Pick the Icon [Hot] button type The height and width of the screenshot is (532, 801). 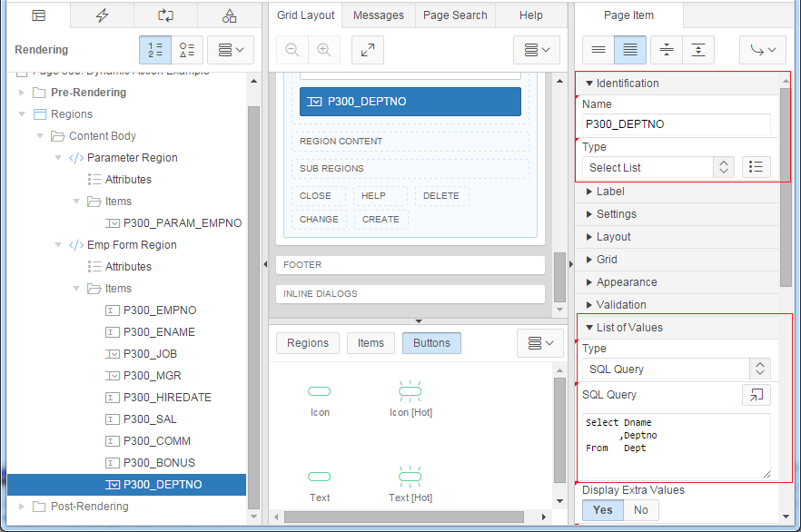click(x=410, y=399)
